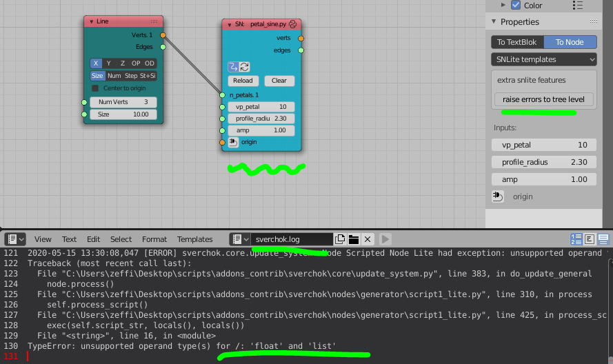Click the new text datablock icon
613x364 pixels.
pos(340,239)
